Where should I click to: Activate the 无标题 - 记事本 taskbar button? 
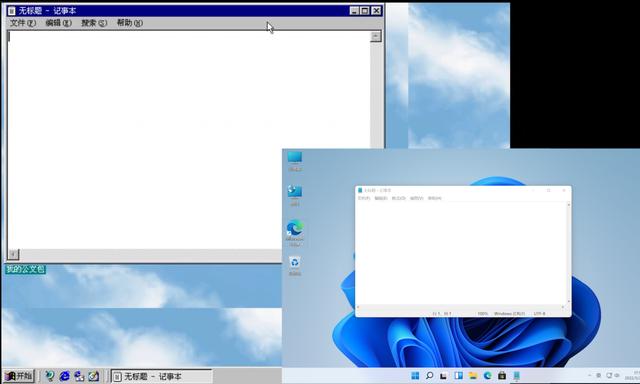[161, 376]
